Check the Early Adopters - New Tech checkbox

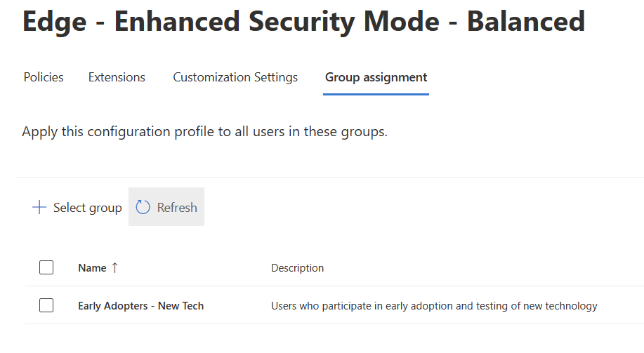(x=46, y=305)
